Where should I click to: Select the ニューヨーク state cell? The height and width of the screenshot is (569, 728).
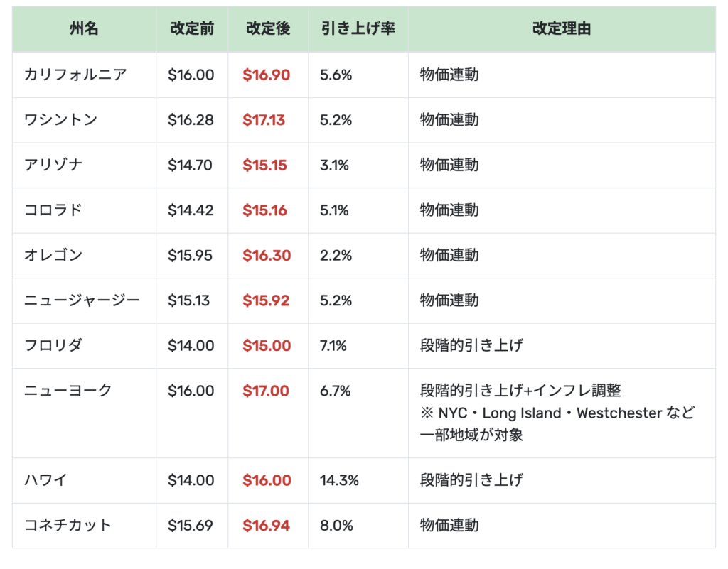[x=68, y=391]
